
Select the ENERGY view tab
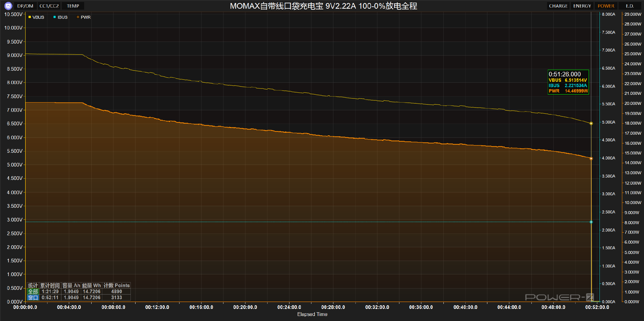pyautogui.click(x=582, y=6)
